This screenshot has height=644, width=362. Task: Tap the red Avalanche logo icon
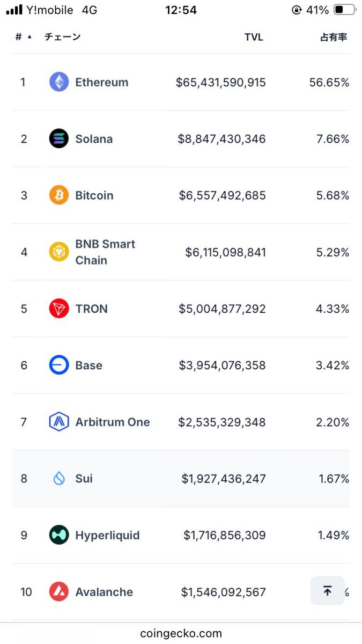pos(59,592)
